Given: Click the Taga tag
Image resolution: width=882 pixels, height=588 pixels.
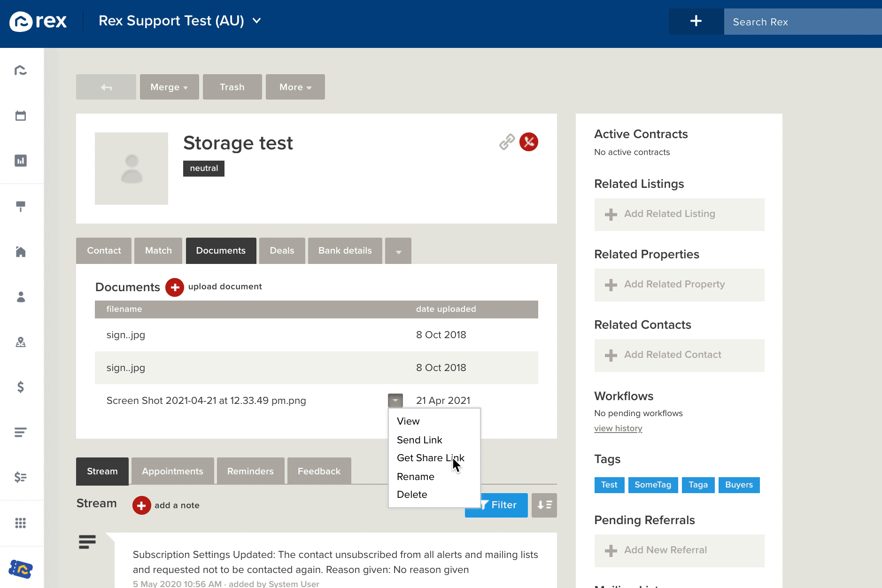Looking at the screenshot, I should pos(698,485).
